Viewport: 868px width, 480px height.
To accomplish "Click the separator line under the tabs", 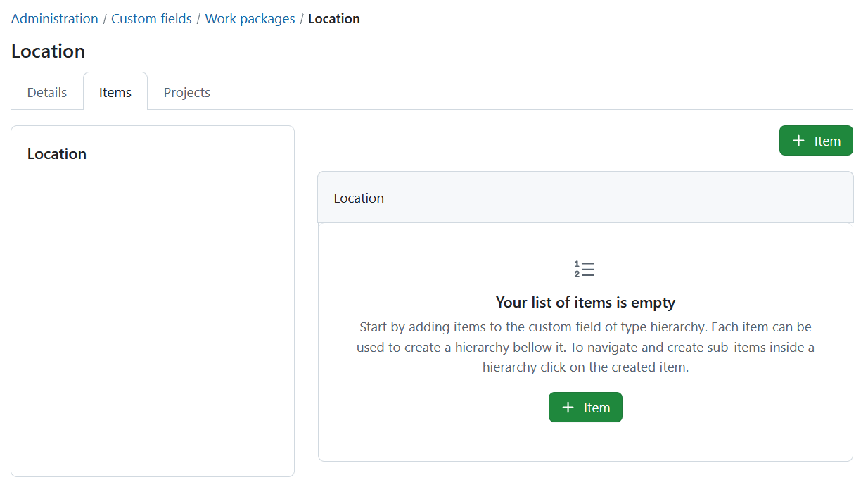I will (434, 109).
